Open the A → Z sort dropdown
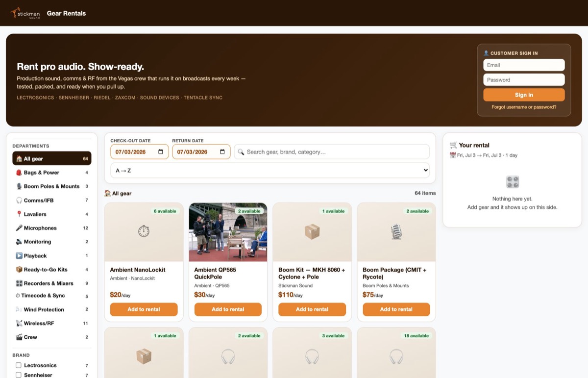Screen dimensions: 588x378 270,171
